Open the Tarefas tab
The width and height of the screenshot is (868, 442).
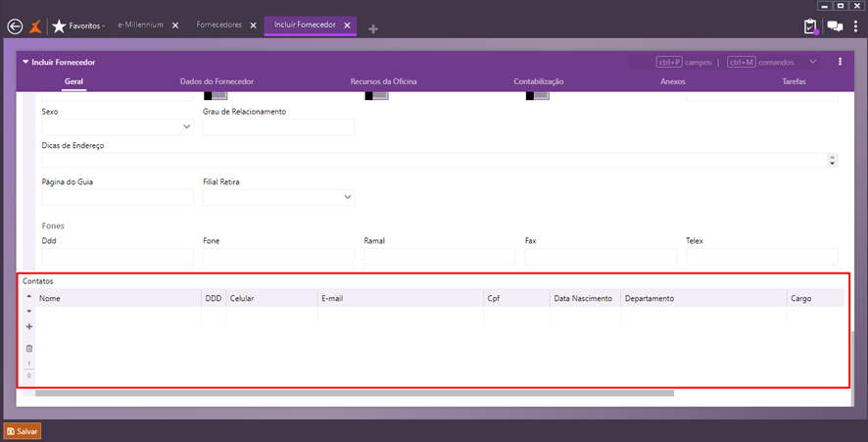pos(794,81)
